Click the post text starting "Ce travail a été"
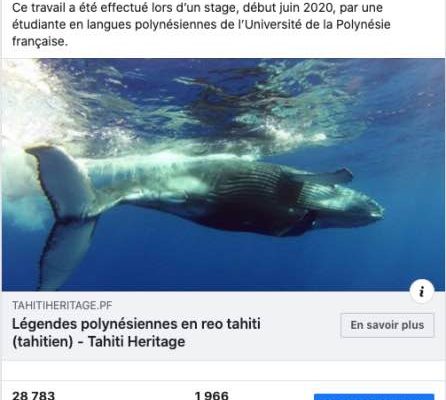Screen dimensions: 446x400 pyautogui.click(x=201, y=24)
